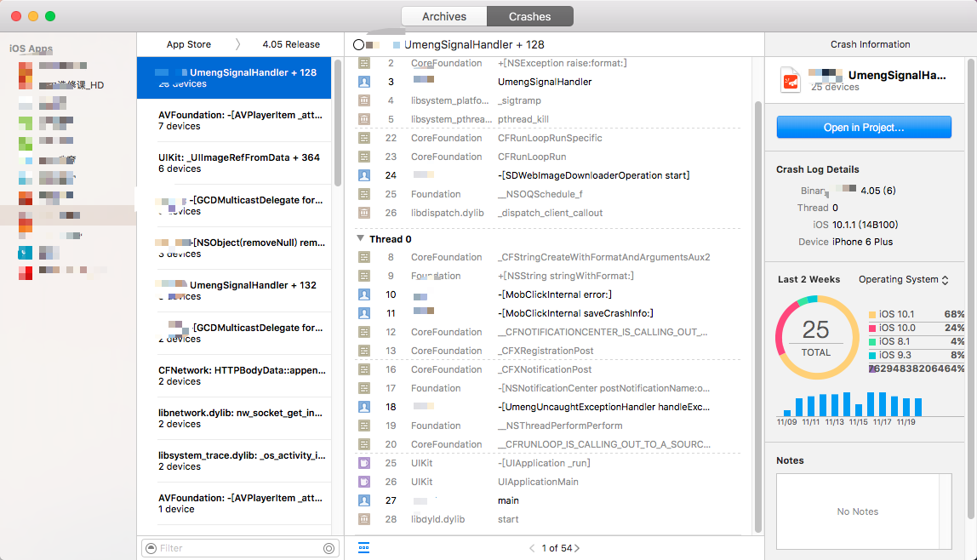Click frame 2 NSException raise:format: icon

tap(364, 63)
